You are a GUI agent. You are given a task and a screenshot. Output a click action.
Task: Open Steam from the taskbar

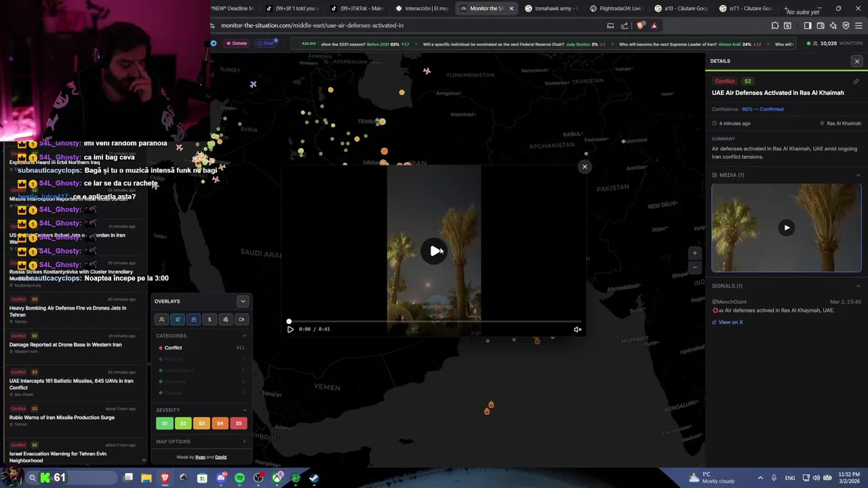coord(314,478)
